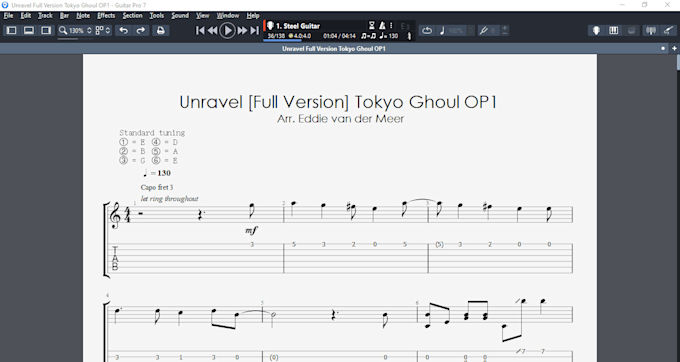Click the zoom slider below 130%

point(75,39)
